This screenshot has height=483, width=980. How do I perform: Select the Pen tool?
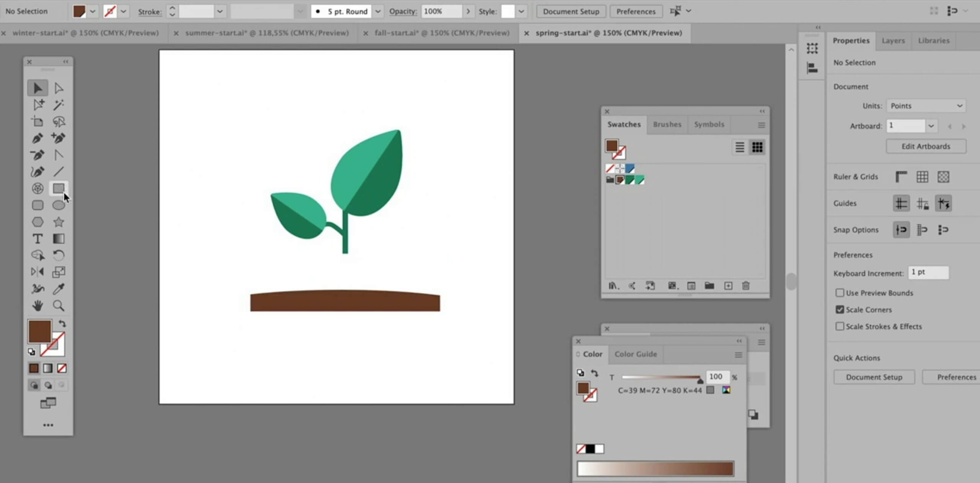[x=37, y=138]
